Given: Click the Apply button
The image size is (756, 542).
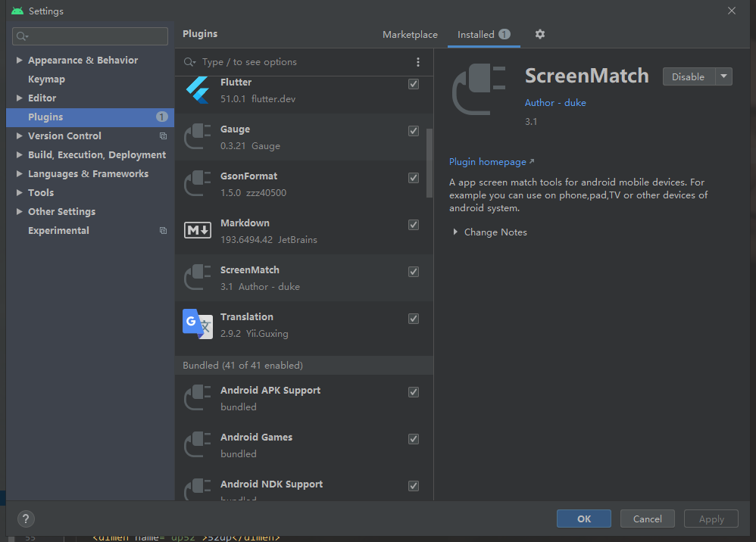Looking at the screenshot, I should click(711, 519).
